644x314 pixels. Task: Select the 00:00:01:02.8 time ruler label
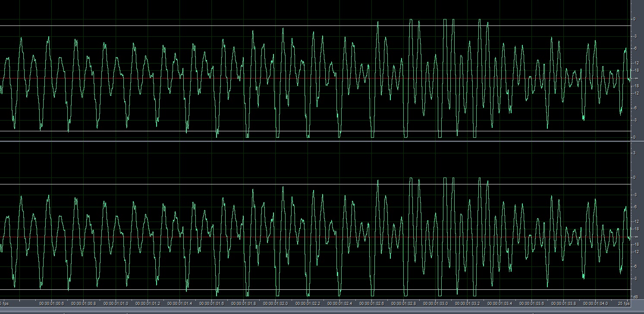click(404, 304)
